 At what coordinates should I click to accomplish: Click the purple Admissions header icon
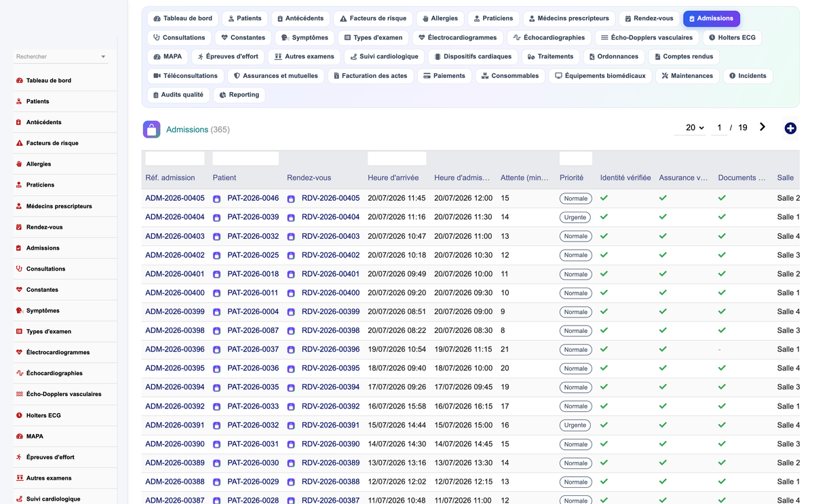[151, 129]
